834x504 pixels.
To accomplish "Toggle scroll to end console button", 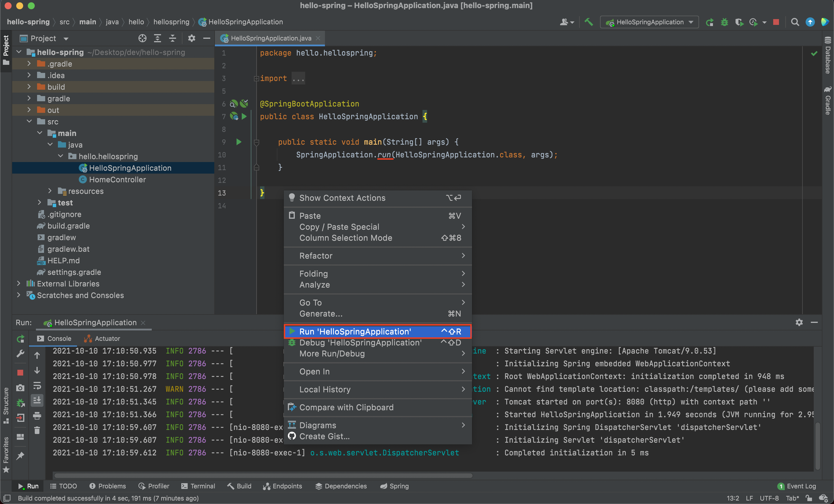I will coord(37,400).
